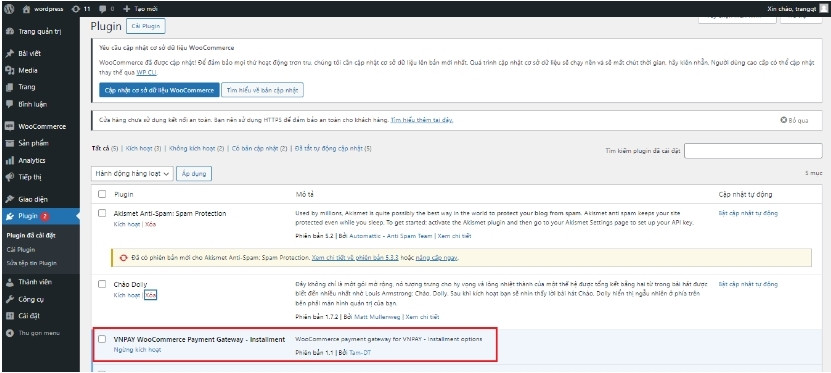Open Bài viết pin icon
The height and width of the screenshot is (373, 831).
[x=10, y=54]
